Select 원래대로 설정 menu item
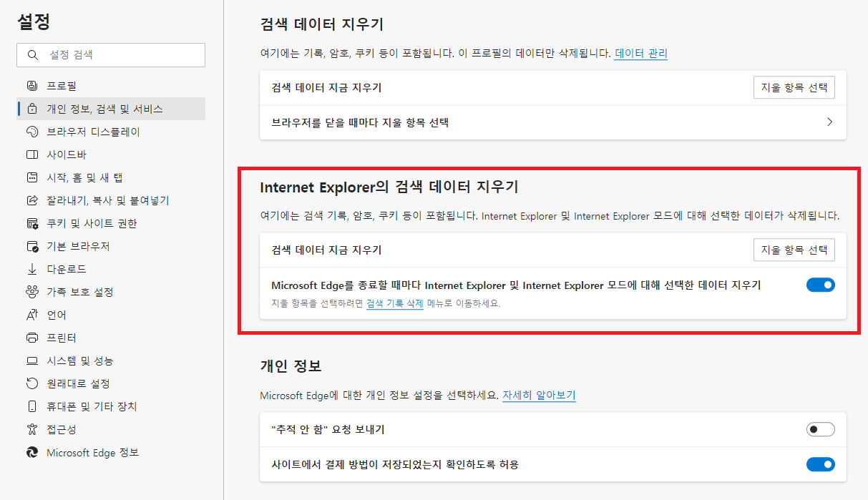The height and width of the screenshot is (500, 868). [x=111, y=383]
